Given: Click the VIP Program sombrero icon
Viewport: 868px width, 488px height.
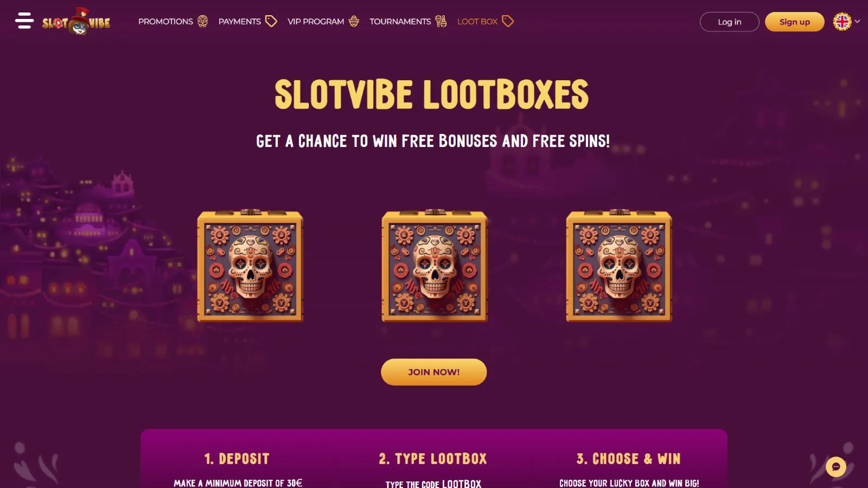Looking at the screenshot, I should point(354,21).
